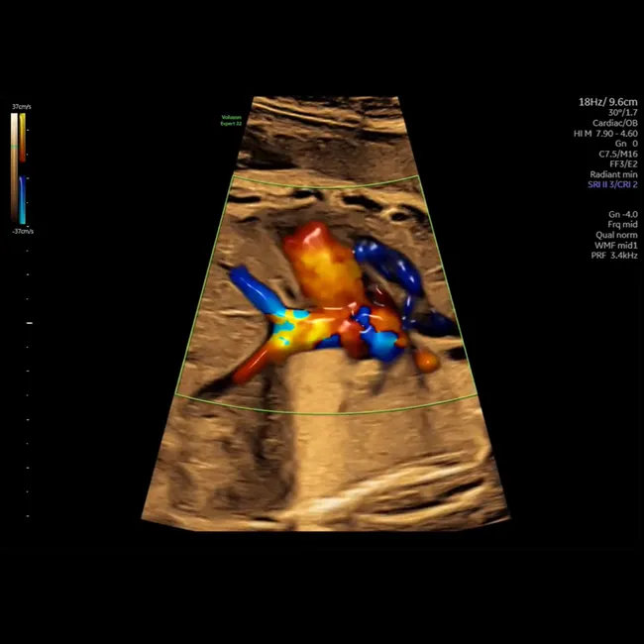Viewport: 644px width, 644px height.
Task: Click the 37cm/s upper velocity label
Action: (x=22, y=105)
